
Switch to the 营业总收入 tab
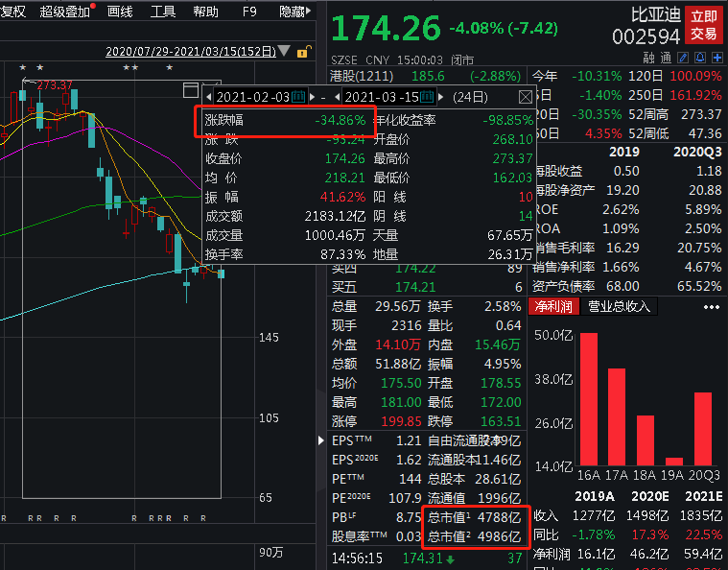tap(619, 307)
